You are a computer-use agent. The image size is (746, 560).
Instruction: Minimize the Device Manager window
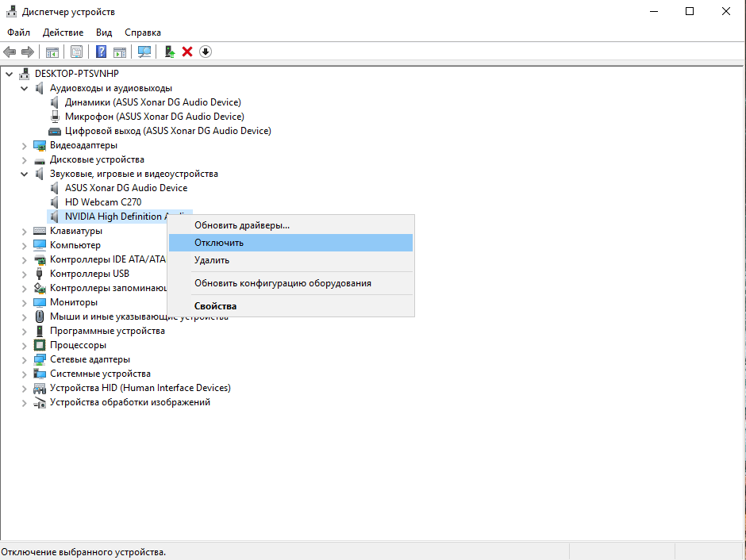tap(654, 11)
